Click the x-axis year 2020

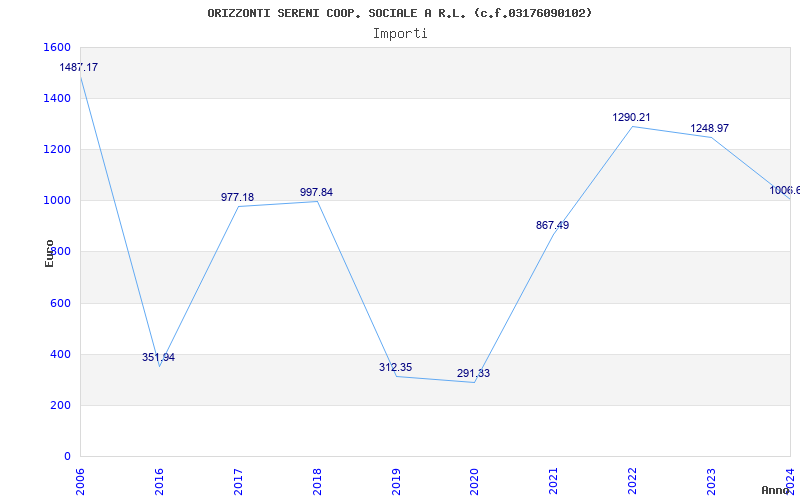474,481
